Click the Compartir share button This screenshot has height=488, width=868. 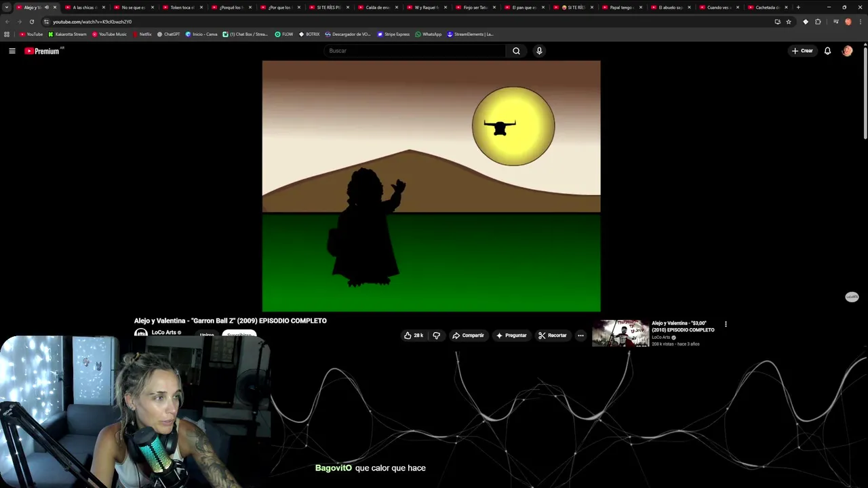[x=468, y=335]
